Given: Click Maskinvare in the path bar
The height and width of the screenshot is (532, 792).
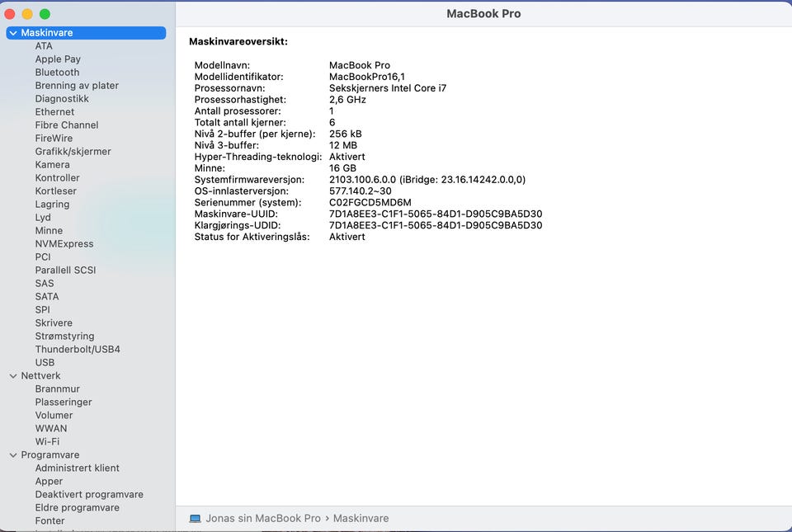Looking at the screenshot, I should point(361,518).
